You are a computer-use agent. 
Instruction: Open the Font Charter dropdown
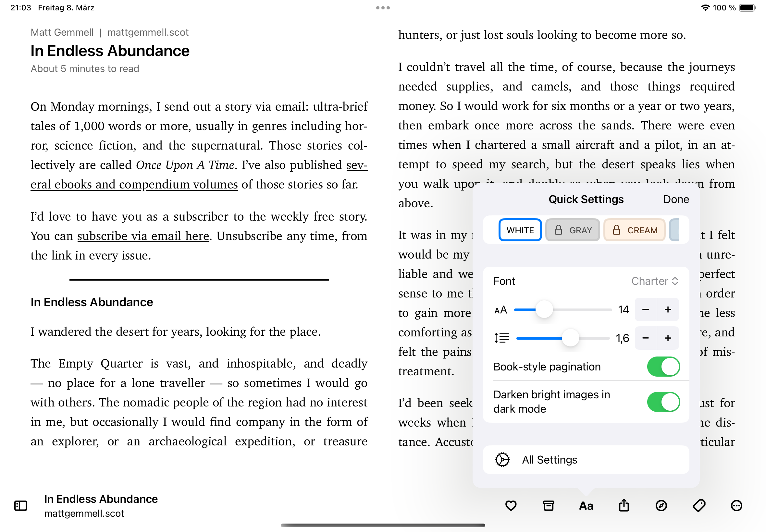pos(655,281)
